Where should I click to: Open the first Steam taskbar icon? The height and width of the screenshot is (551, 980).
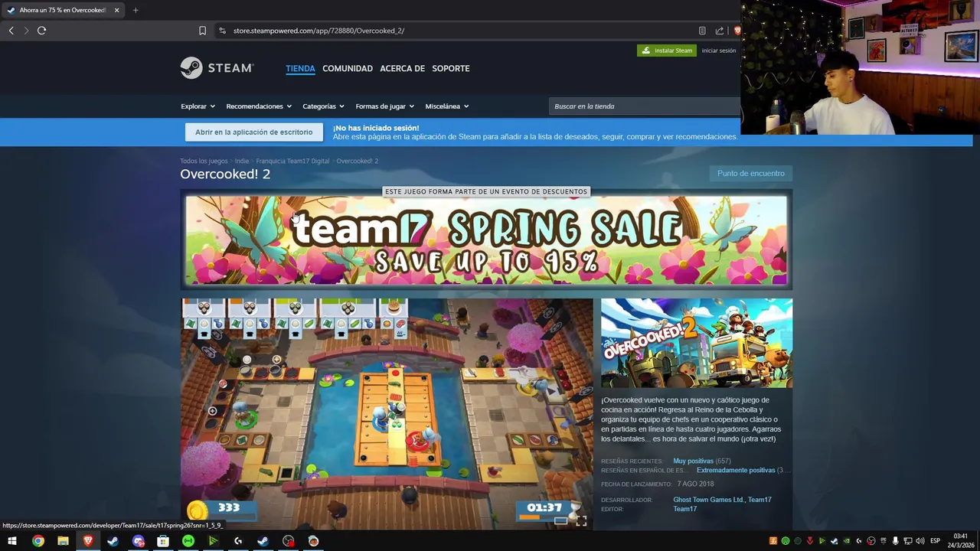point(113,541)
